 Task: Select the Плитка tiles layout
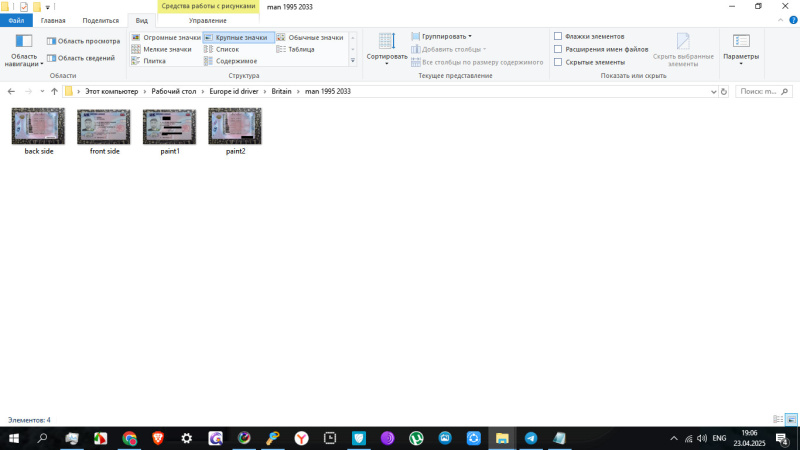[154, 61]
